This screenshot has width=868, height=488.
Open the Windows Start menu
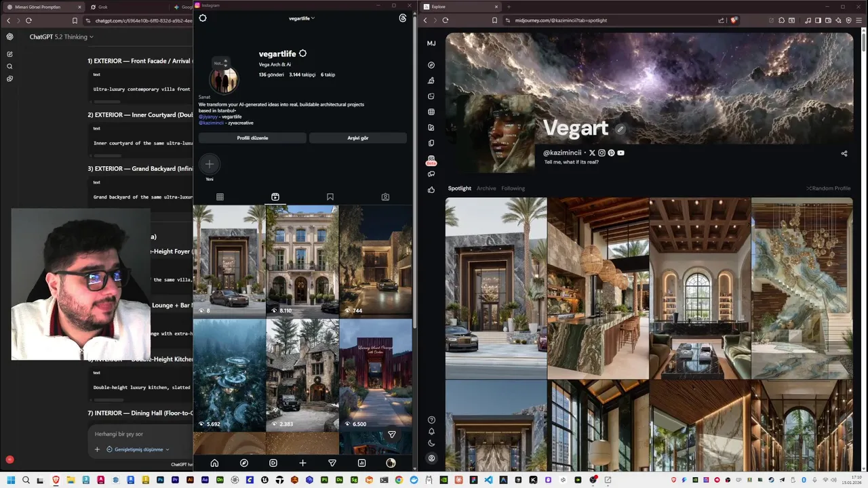click(x=11, y=480)
